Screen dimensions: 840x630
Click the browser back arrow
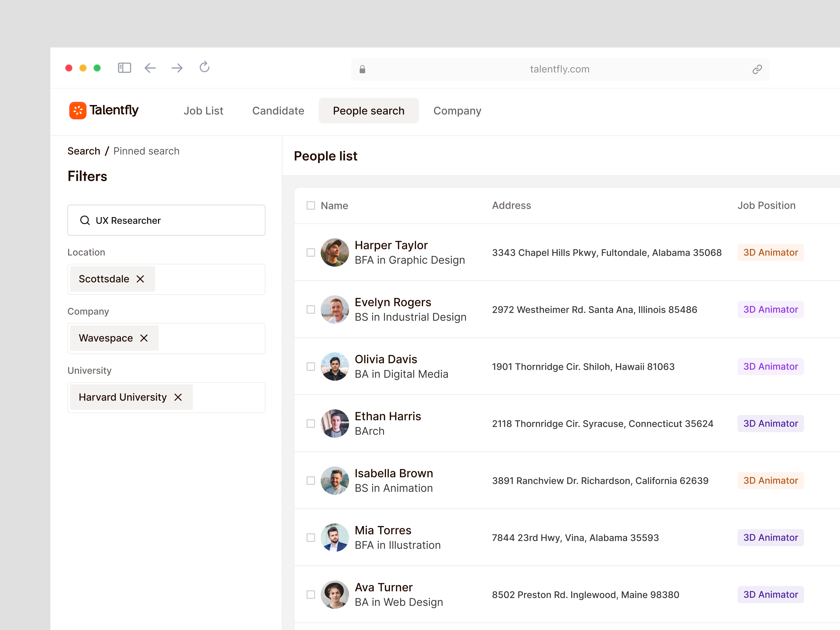[x=150, y=68]
